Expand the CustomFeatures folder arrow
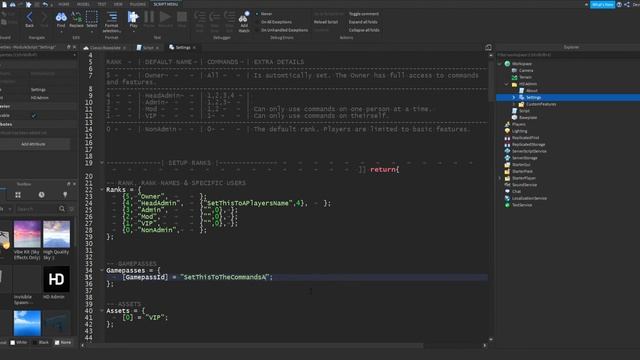The height and width of the screenshot is (360, 640). (514, 104)
